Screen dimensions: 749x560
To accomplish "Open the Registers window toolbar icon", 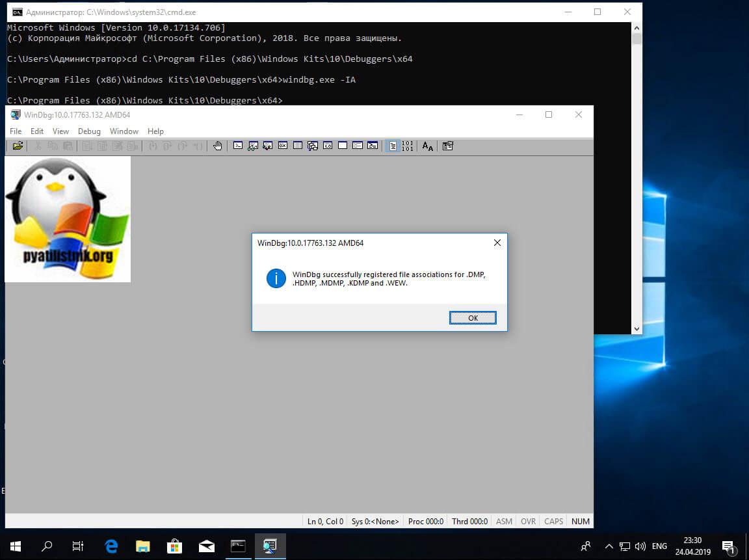I will 283,146.
